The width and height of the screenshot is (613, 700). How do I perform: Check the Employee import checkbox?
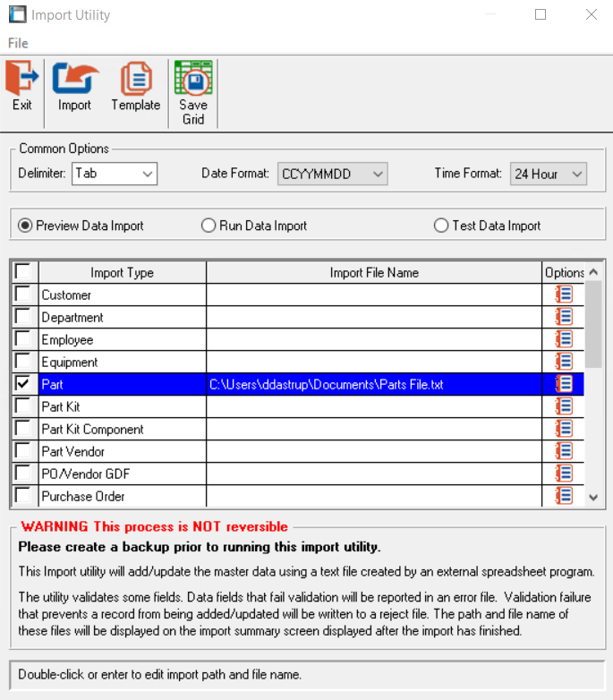click(x=23, y=339)
